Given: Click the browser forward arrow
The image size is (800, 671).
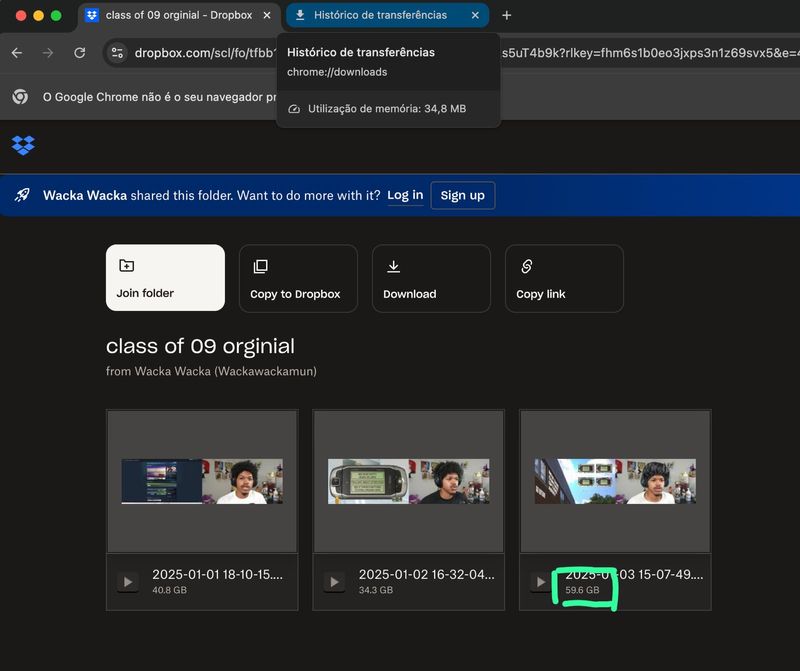Looking at the screenshot, I should 48,53.
